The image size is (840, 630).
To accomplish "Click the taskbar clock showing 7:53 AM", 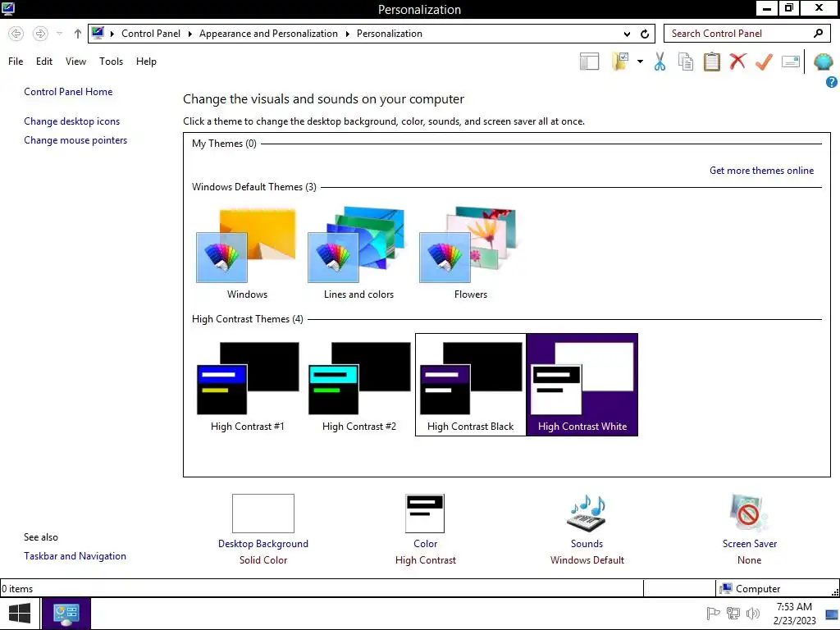I will pos(794,614).
